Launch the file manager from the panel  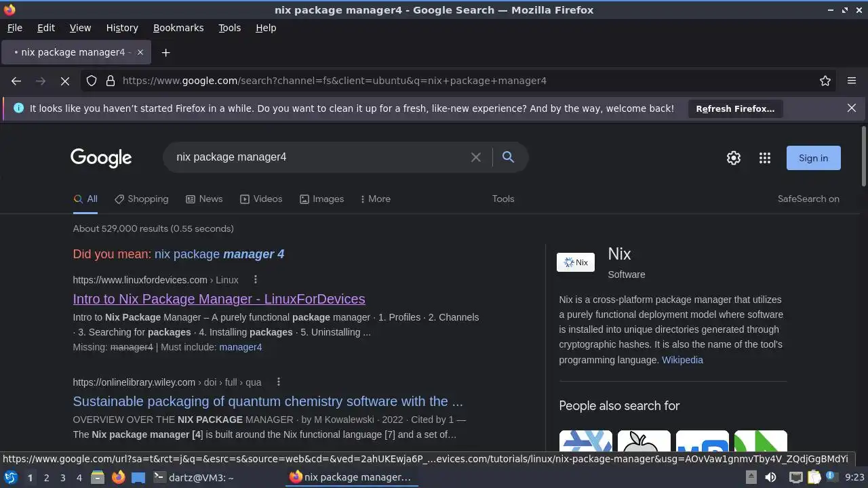(98, 477)
